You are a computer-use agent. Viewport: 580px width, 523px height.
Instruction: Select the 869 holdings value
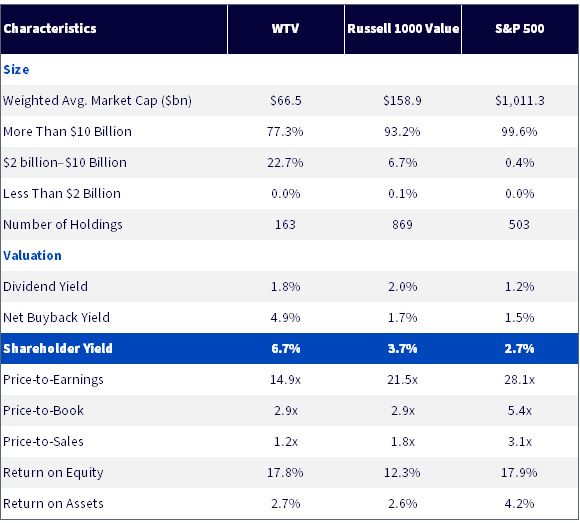point(402,225)
